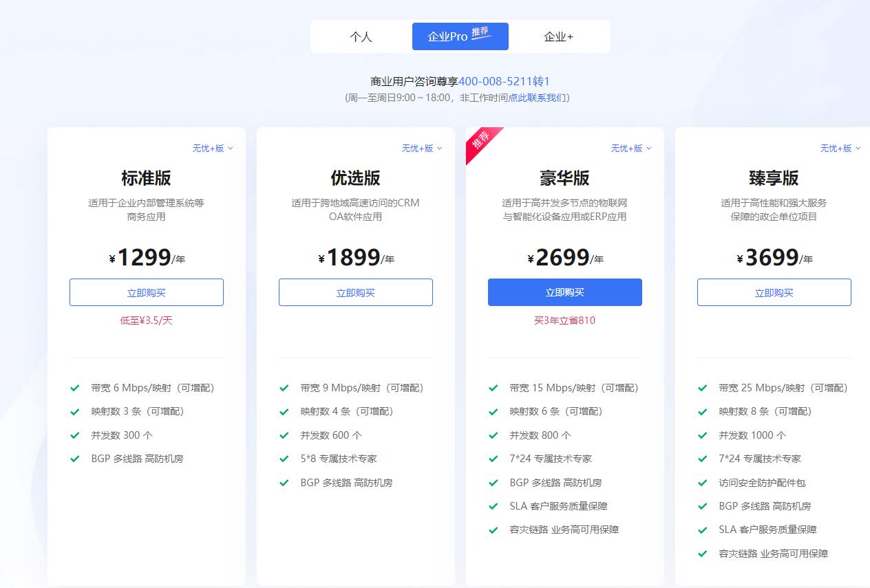870x588 pixels.
Task: Click the checkmark beside 容灾链路 in 豪华版
Action: pyautogui.click(x=494, y=530)
